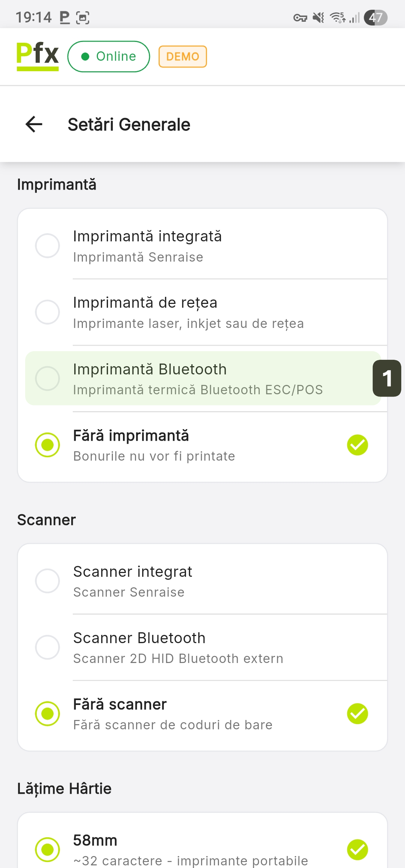Tap the battery indicator in status bar
Viewport: 405px width, 868px height.
(375, 18)
